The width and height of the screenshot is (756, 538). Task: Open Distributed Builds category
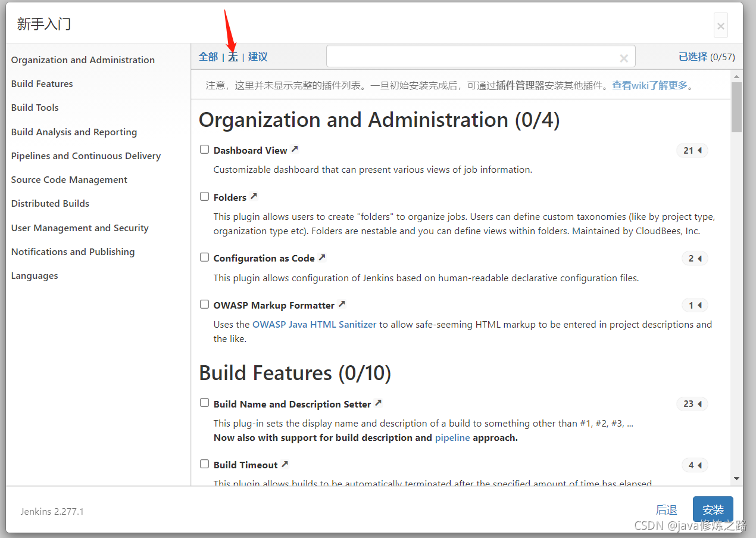50,203
